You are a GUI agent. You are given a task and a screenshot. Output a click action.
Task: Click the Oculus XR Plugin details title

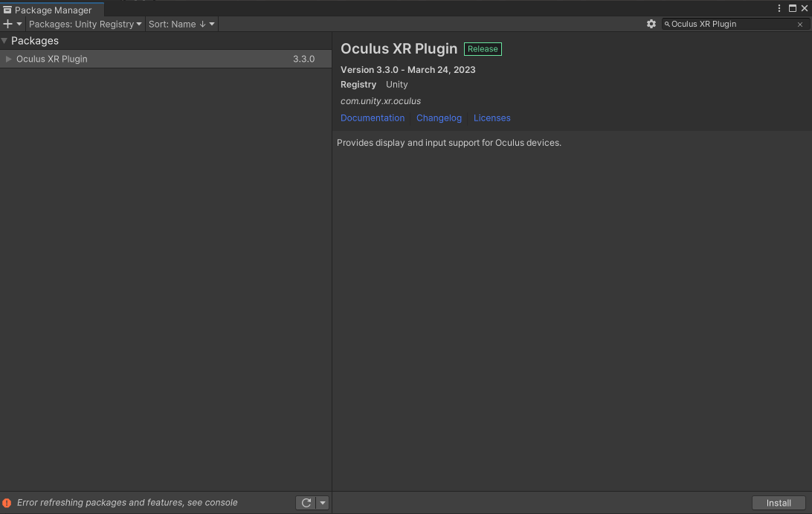399,48
